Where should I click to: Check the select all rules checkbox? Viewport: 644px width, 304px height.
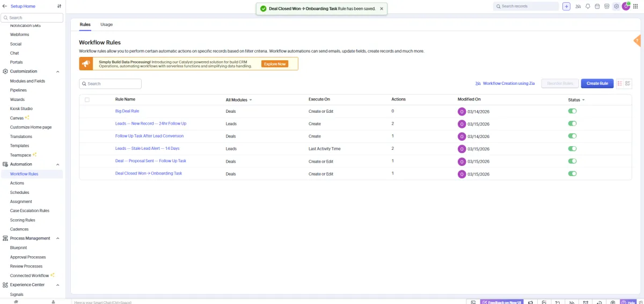coord(87,99)
